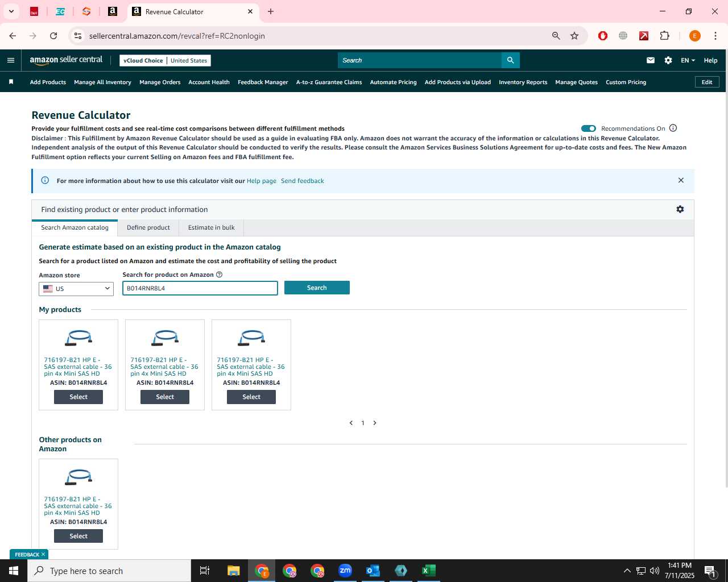The height and width of the screenshot is (582, 728).
Task: Click the Other products cable thumbnail
Action: (x=78, y=477)
